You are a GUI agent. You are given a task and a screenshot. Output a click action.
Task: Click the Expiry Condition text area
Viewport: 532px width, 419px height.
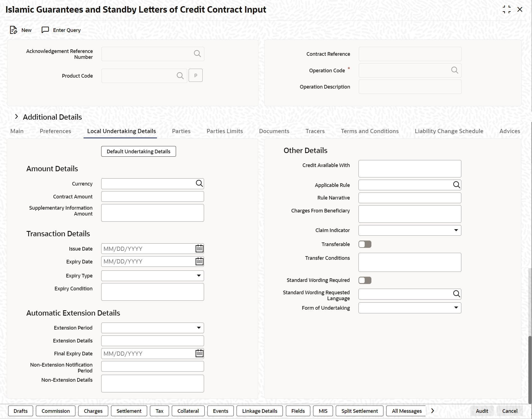click(152, 292)
